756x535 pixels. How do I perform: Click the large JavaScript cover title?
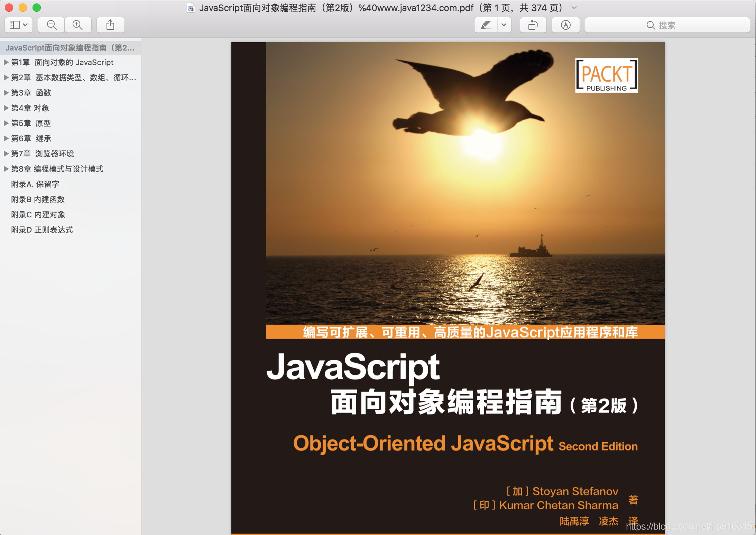coord(353,368)
